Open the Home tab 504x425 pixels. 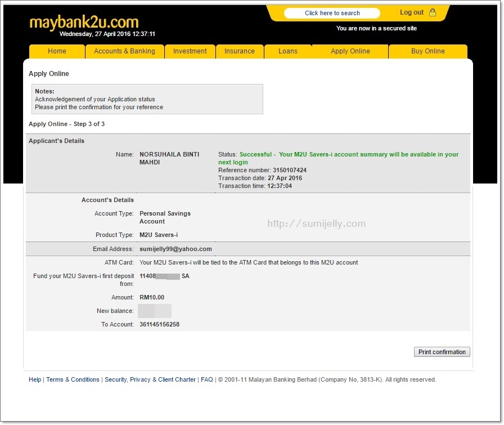[57, 51]
